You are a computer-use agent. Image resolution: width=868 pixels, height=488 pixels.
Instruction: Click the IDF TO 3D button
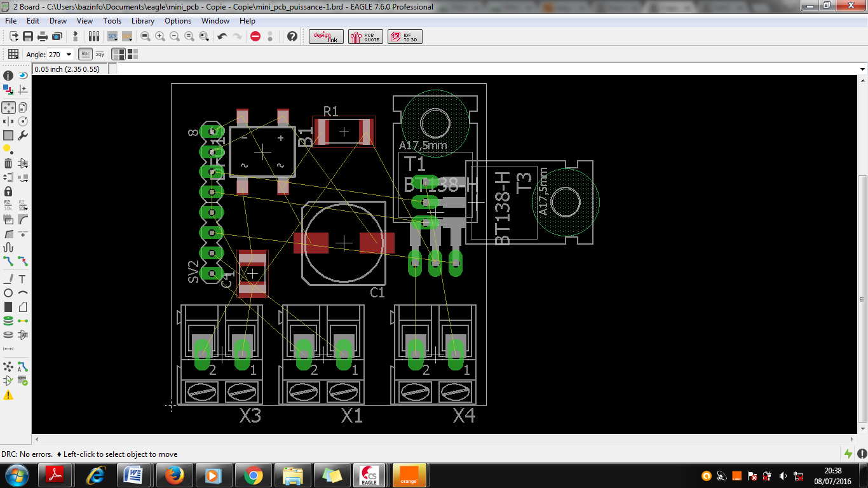(x=405, y=37)
